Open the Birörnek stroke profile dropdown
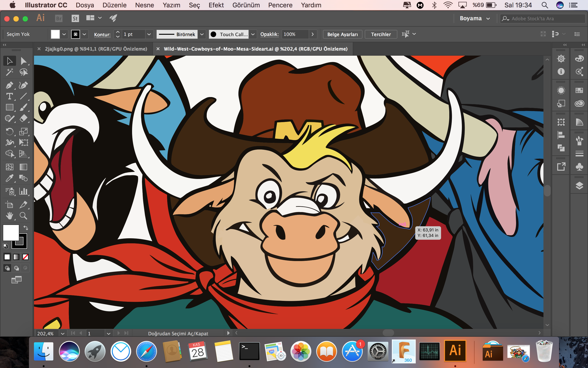588x368 pixels. pos(202,34)
